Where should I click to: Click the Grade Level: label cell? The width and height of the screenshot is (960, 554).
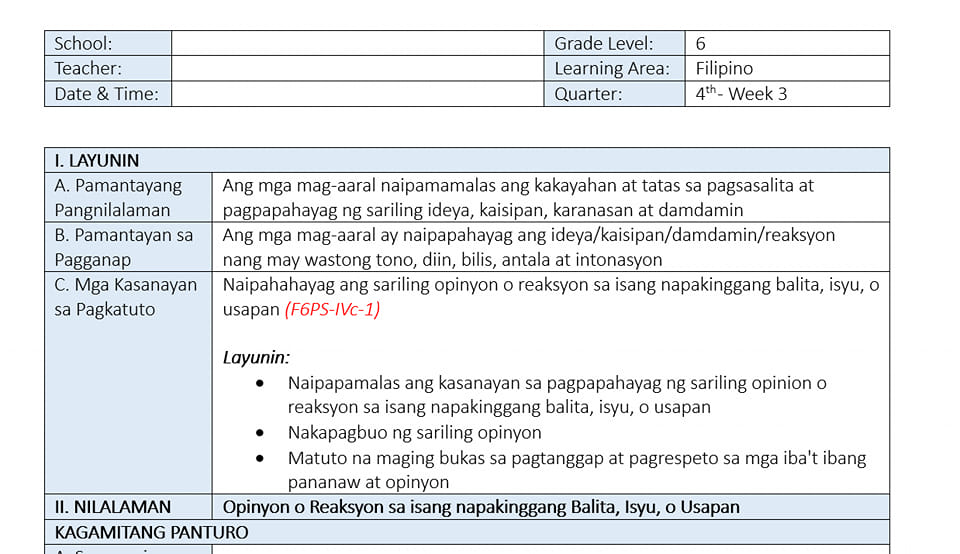[x=615, y=43]
